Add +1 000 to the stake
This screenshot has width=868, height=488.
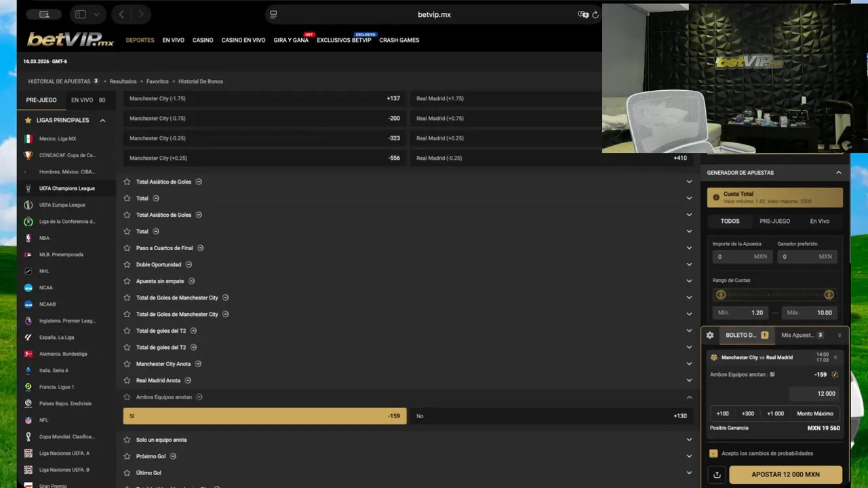coord(775,413)
